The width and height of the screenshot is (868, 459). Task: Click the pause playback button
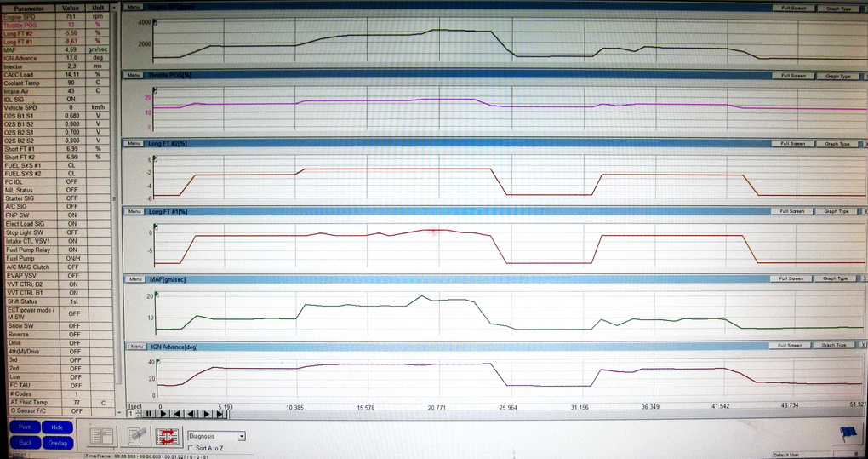149,414
